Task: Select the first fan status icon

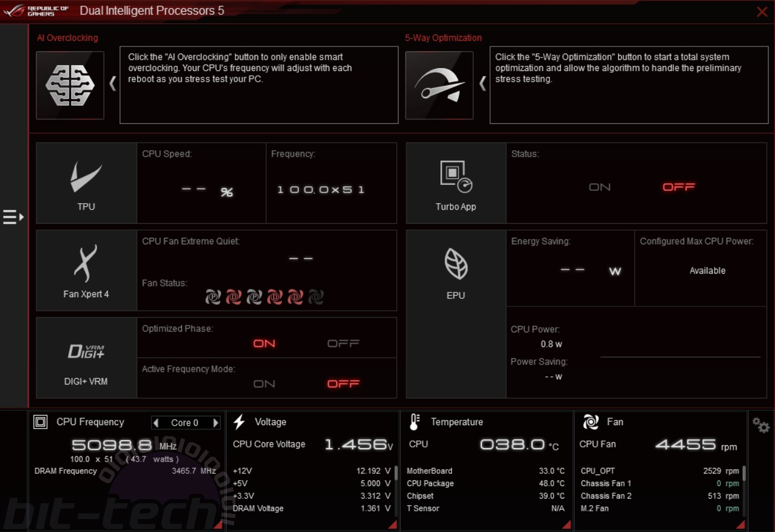Action: point(213,297)
